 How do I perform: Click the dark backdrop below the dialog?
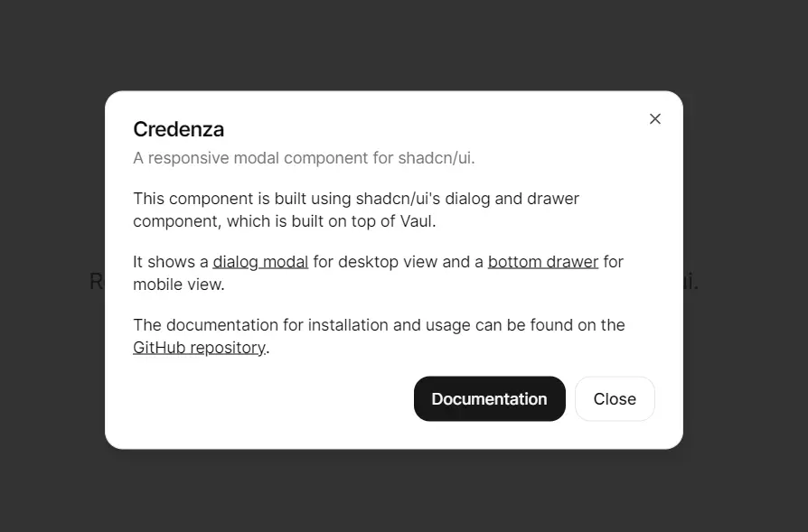click(x=403, y=492)
